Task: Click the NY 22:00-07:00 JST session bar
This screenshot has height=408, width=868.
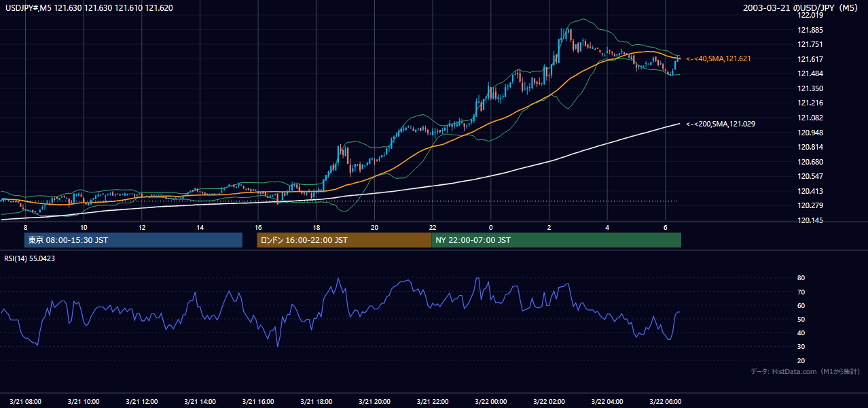Action: click(x=556, y=240)
